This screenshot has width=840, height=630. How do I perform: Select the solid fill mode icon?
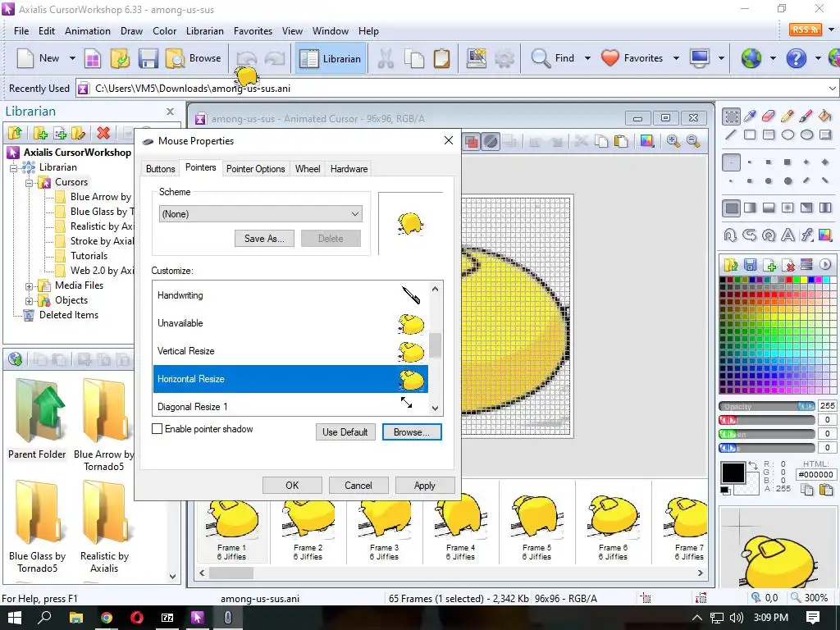coord(731,208)
